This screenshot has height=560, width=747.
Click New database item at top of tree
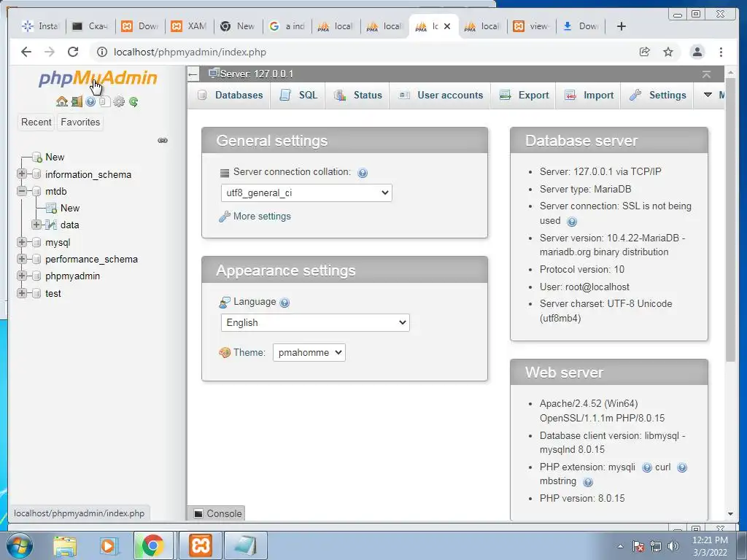(x=54, y=157)
